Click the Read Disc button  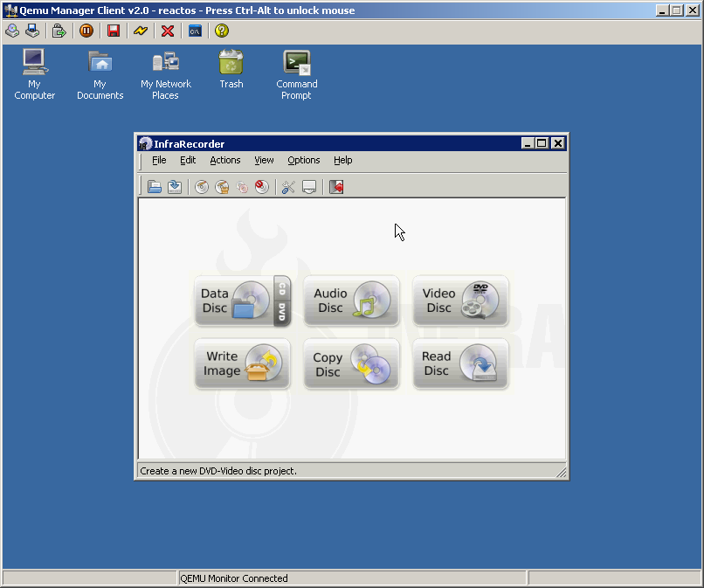(460, 364)
